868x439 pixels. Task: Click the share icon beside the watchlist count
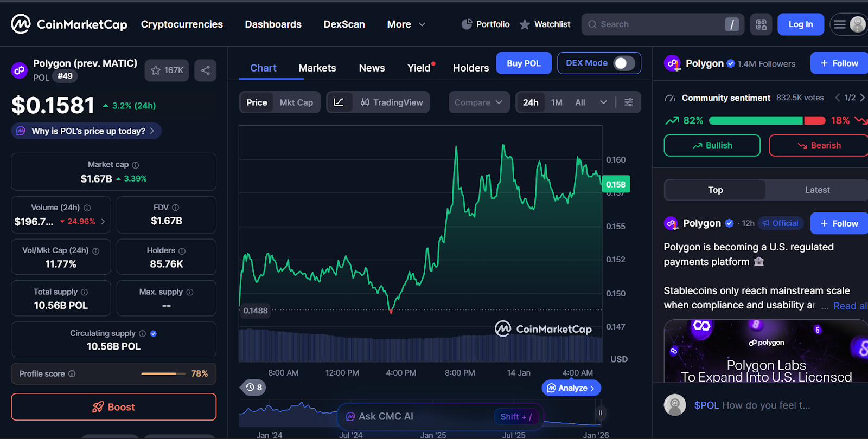(x=206, y=70)
